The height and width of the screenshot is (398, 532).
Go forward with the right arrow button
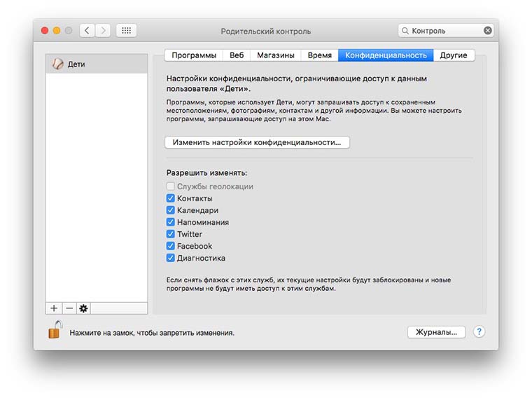[x=103, y=31]
